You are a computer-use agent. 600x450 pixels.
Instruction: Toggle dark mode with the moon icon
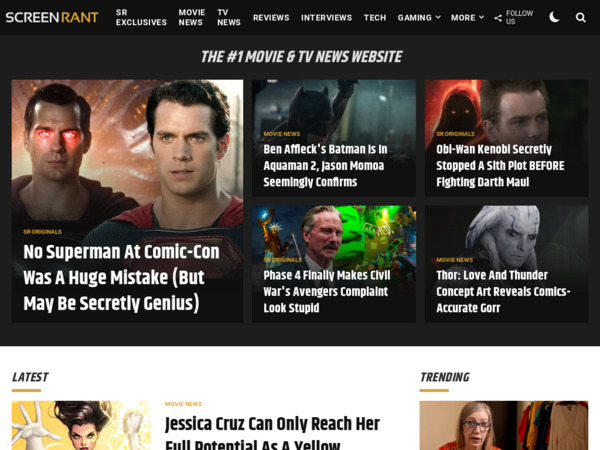(554, 17)
